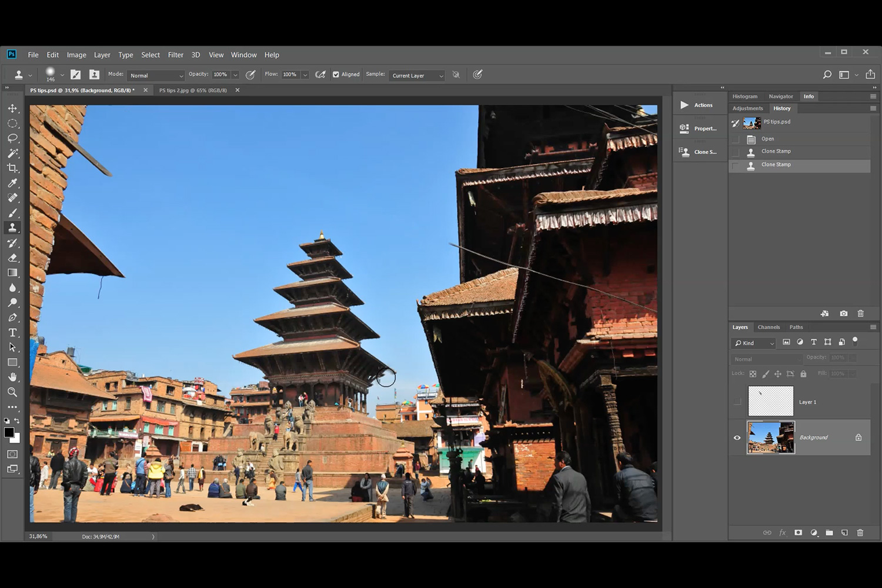
Task: Open the Actions panel button
Action: 697,105
